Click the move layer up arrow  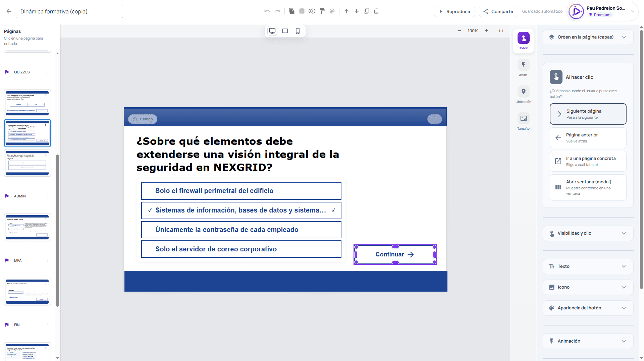[x=346, y=11]
